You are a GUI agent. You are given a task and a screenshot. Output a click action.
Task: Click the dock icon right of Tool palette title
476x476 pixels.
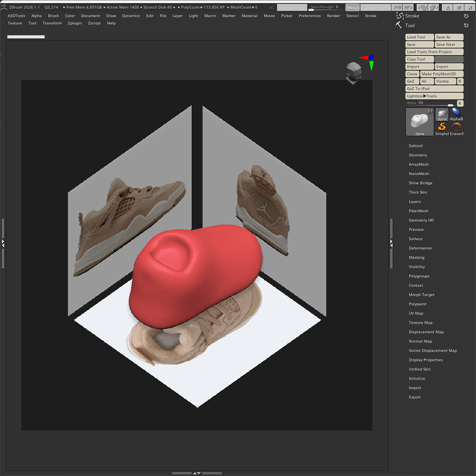(x=466, y=26)
